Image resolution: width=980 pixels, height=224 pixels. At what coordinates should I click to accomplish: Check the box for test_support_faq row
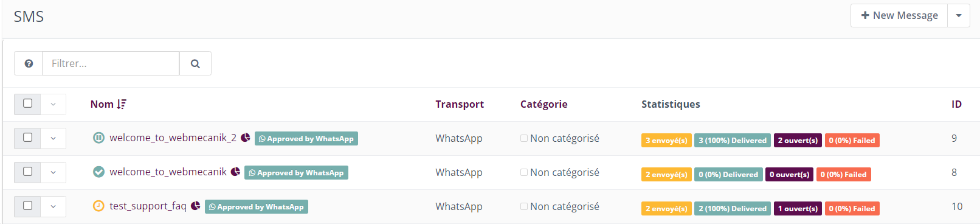tap(27, 206)
